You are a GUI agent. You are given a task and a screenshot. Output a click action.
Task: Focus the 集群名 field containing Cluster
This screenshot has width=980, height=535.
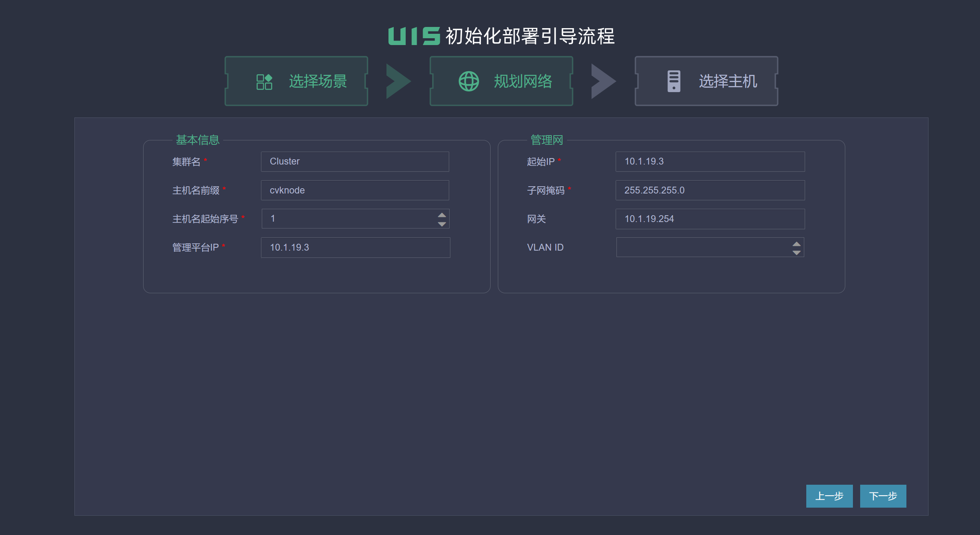click(355, 162)
